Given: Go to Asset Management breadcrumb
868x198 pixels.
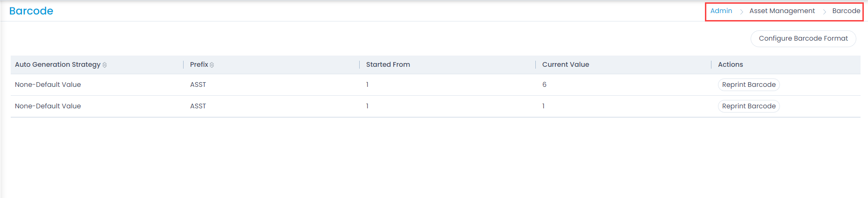Looking at the screenshot, I should point(782,11).
